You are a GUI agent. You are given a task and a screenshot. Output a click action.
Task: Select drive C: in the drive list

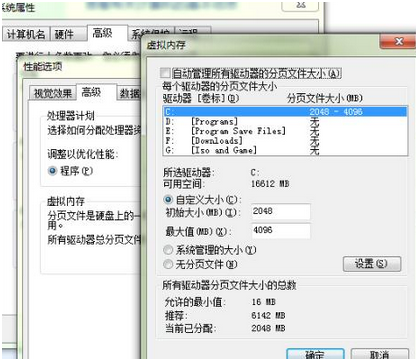pyautogui.click(x=285, y=111)
